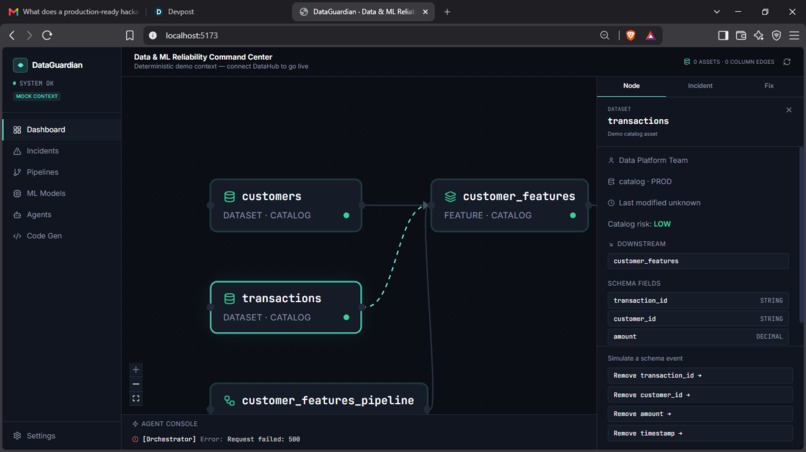Click Remove timestamp schema event
806x452 pixels.
tap(700, 433)
